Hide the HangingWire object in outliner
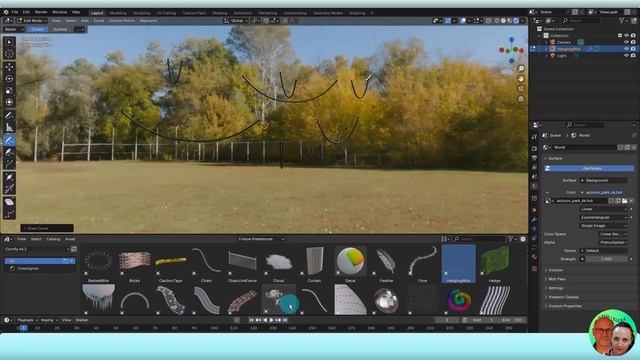Viewport: 640px width, 360px height. click(x=626, y=49)
